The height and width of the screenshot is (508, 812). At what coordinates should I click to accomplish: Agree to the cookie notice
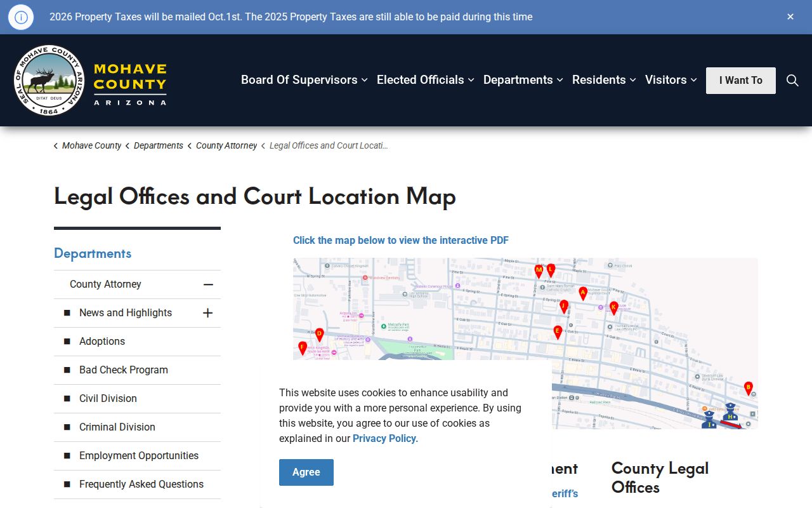(x=306, y=472)
